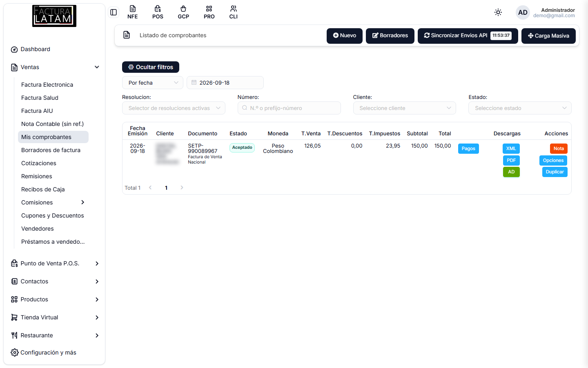The width and height of the screenshot is (588, 368).
Task: Open Carga Masiva upload
Action: pyautogui.click(x=548, y=36)
